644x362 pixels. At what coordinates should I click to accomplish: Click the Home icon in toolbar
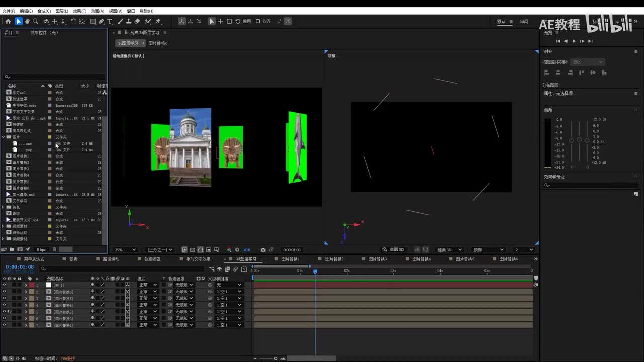[8, 21]
